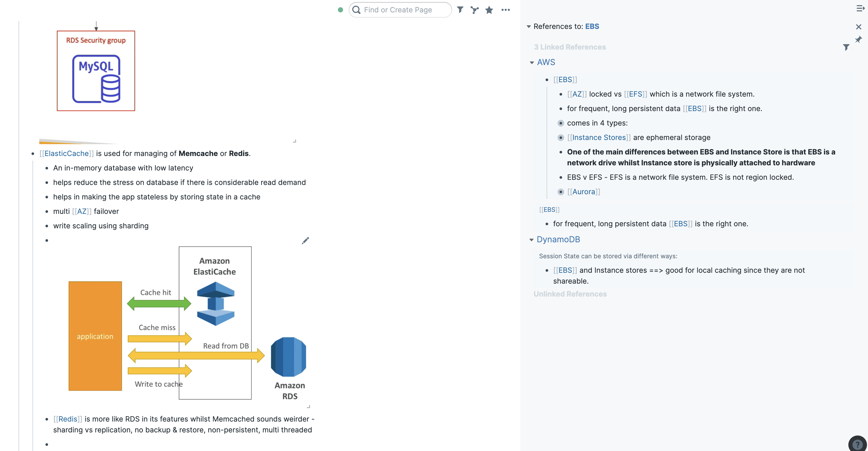Follow the Redis page link
Screen dimensions: 868x451
68,419
